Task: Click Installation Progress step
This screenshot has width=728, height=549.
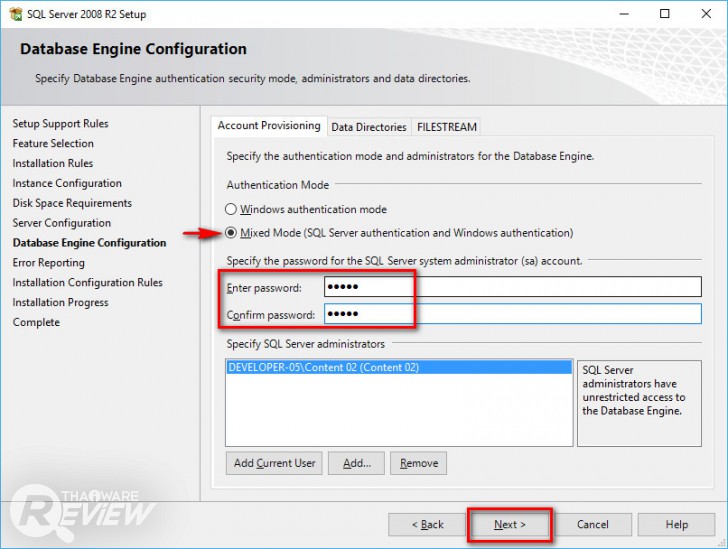Action: coord(60,302)
